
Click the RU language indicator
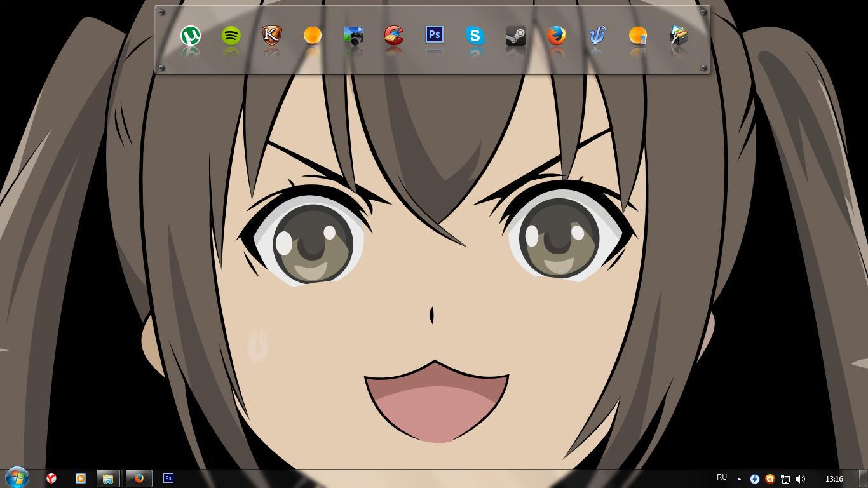[722, 478]
